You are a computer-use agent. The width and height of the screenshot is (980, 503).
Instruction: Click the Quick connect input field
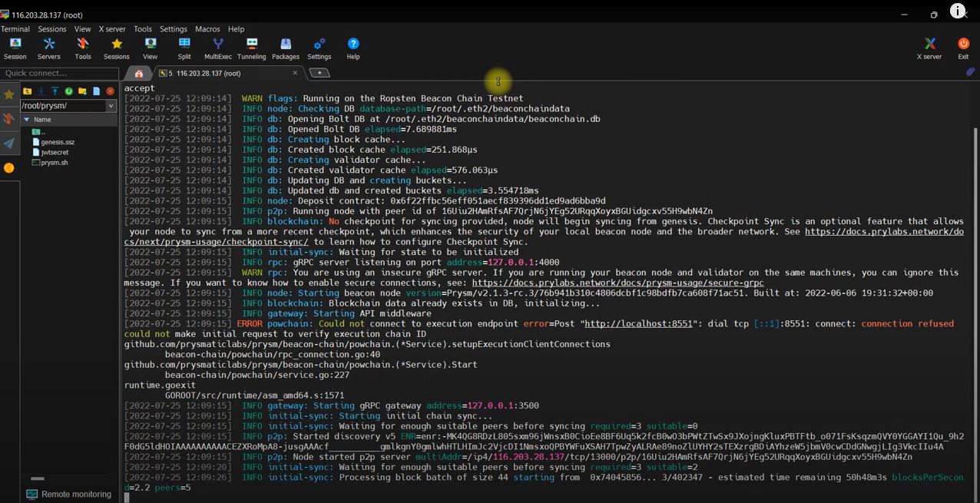(59, 73)
